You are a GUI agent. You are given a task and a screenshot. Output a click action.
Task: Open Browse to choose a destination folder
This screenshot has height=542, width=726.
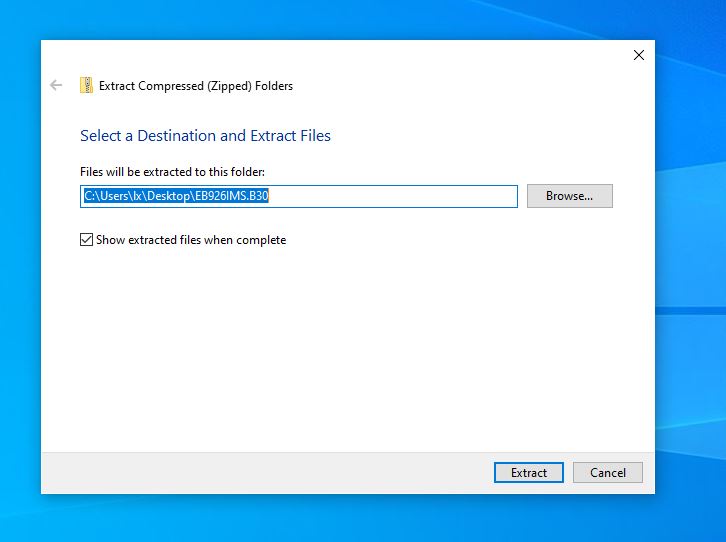point(570,196)
